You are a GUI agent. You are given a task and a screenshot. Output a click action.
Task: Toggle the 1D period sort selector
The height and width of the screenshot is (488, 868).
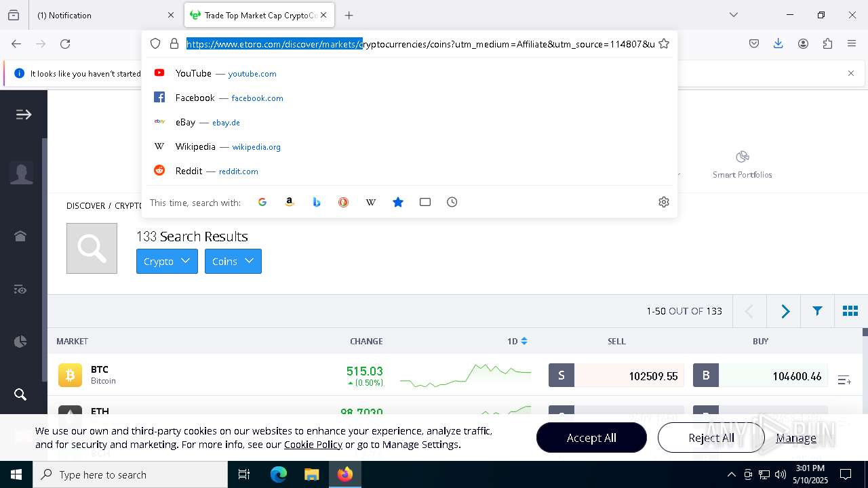[517, 341]
